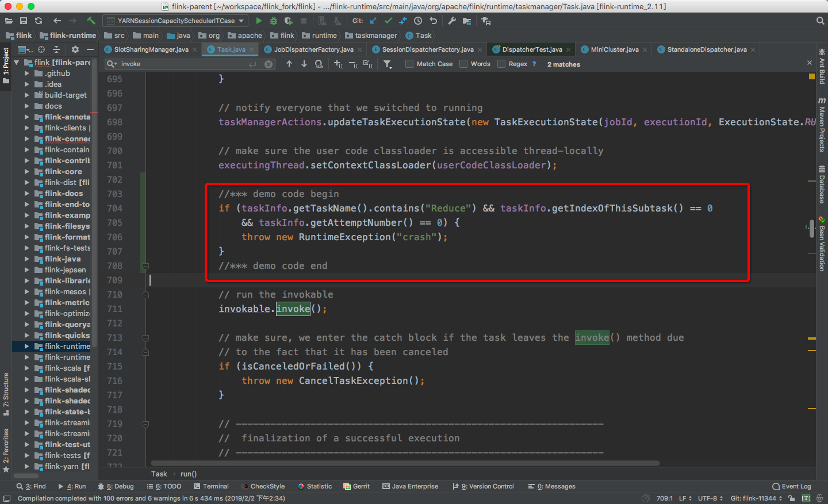
Task: Click the Git Update Project blue arrow
Action: tap(373, 21)
